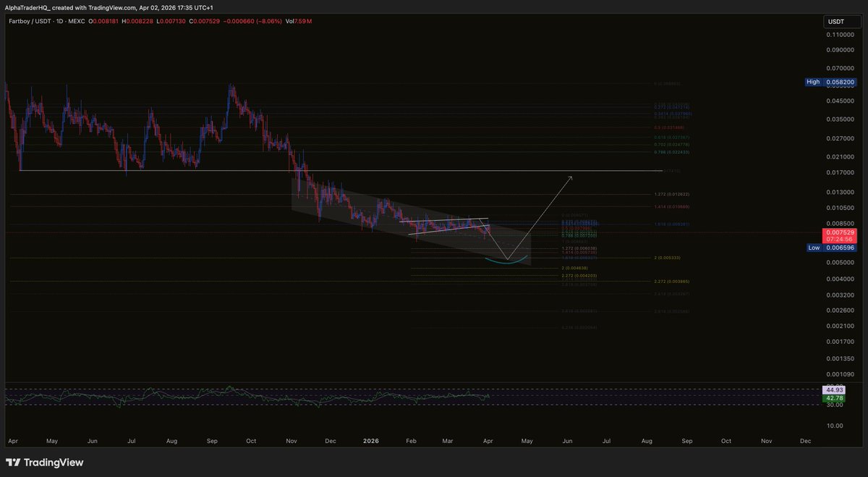868x477 pixels.
Task: Click the Apr label on the time axis
Action: (x=12, y=440)
